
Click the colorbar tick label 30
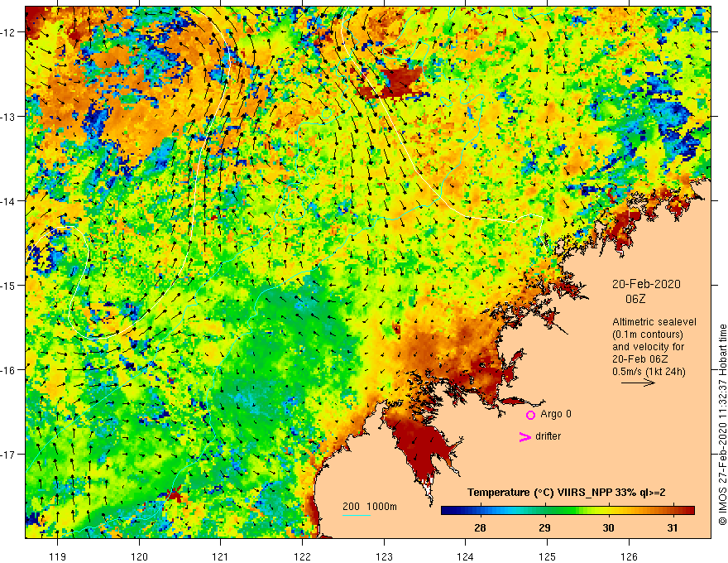pos(608,527)
